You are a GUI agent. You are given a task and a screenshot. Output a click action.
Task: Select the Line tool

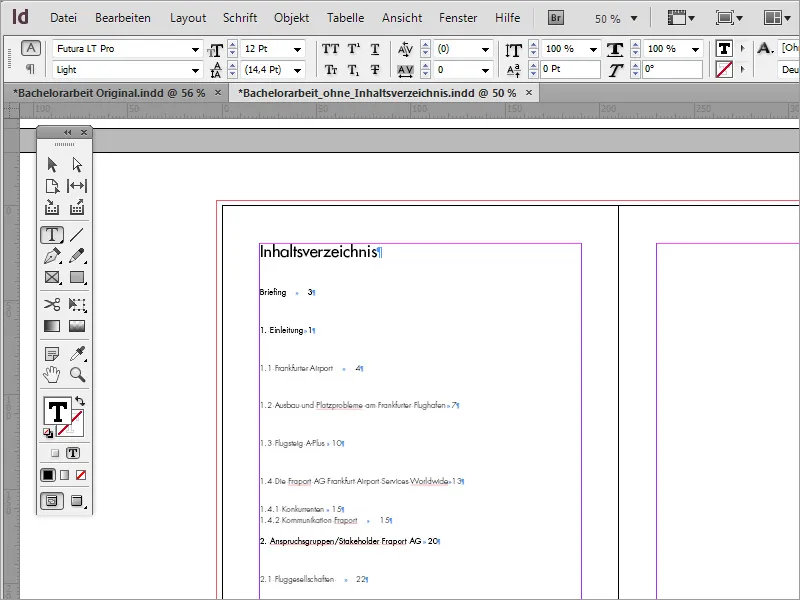point(77,235)
